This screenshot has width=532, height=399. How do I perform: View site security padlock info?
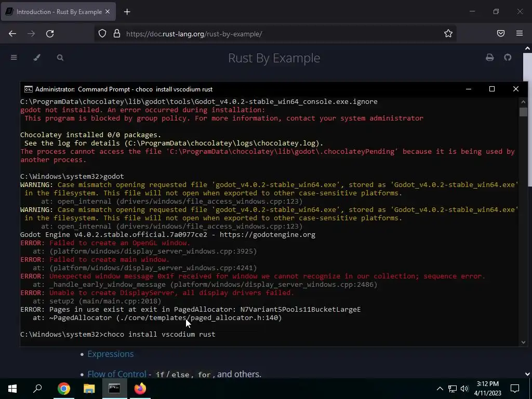pos(117,34)
